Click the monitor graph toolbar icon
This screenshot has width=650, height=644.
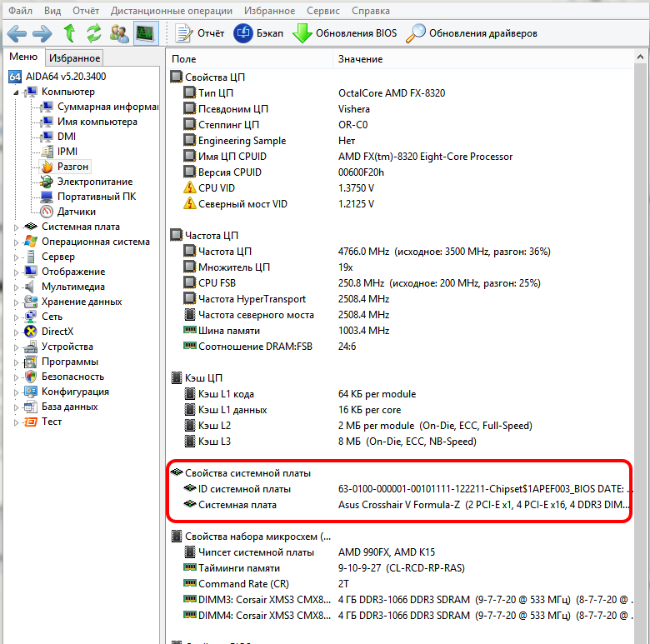coord(146,33)
